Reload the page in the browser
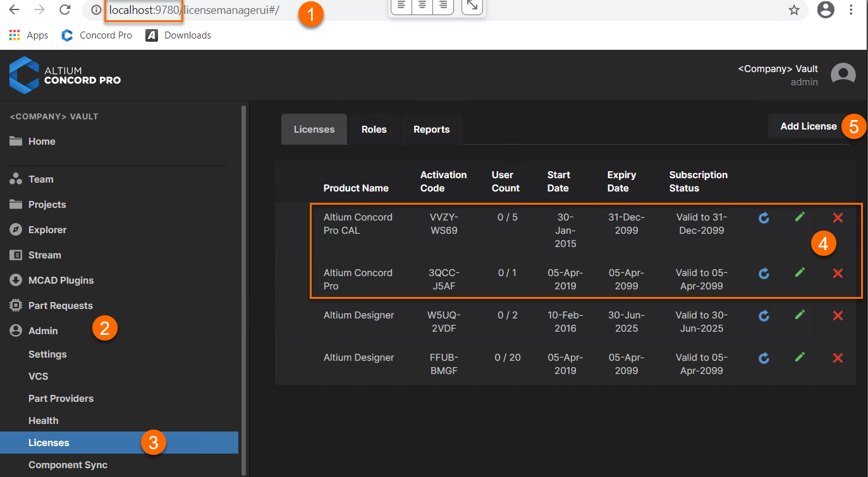This screenshot has height=477, width=868. (x=64, y=10)
